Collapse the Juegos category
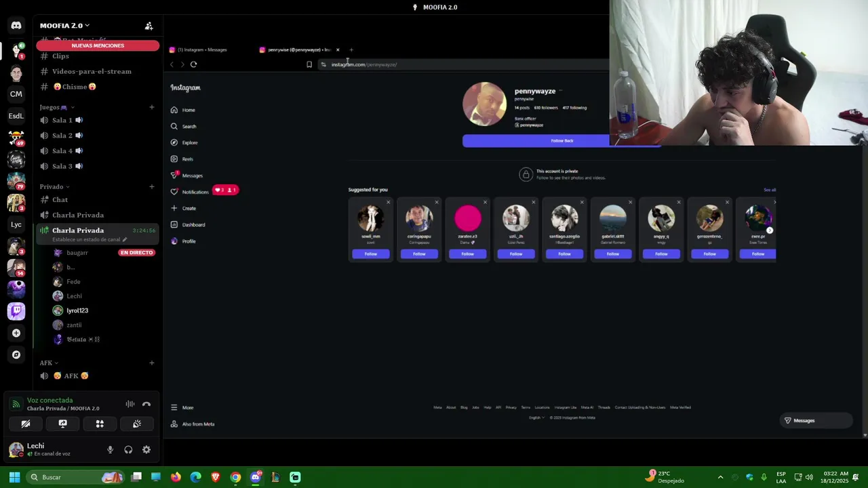This screenshot has width=868, height=488. (x=57, y=107)
